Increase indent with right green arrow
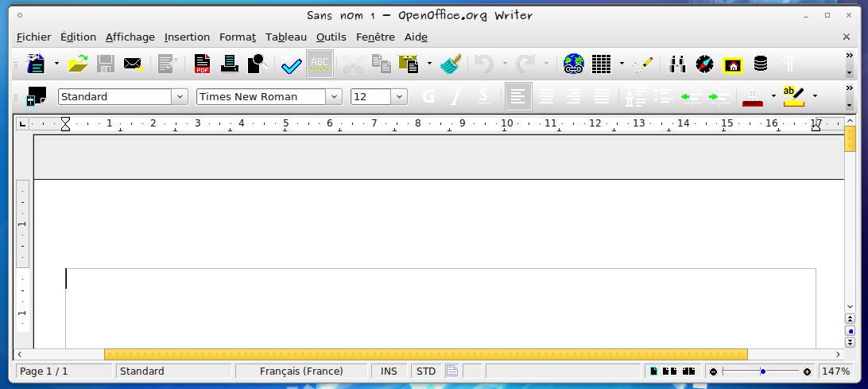Viewport: 868px width, 389px height. pos(719,96)
